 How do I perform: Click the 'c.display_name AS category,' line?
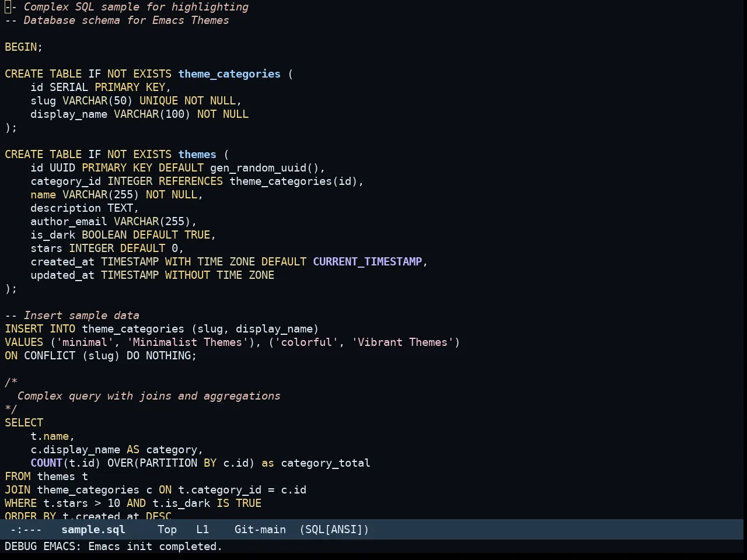117,450
